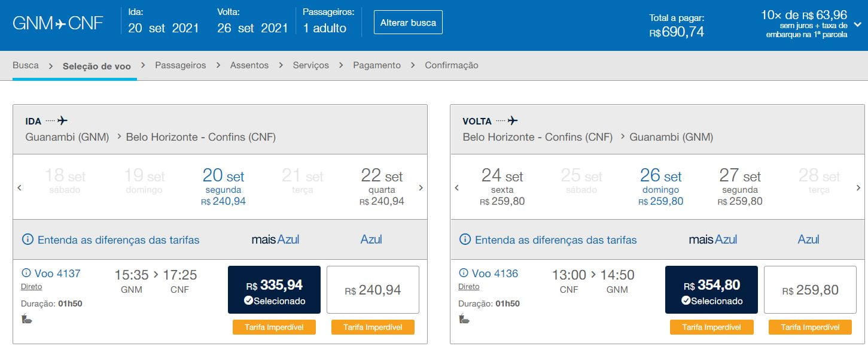This screenshot has width=868, height=346.
Task: Click the Alterar busca button
Action: tap(408, 22)
